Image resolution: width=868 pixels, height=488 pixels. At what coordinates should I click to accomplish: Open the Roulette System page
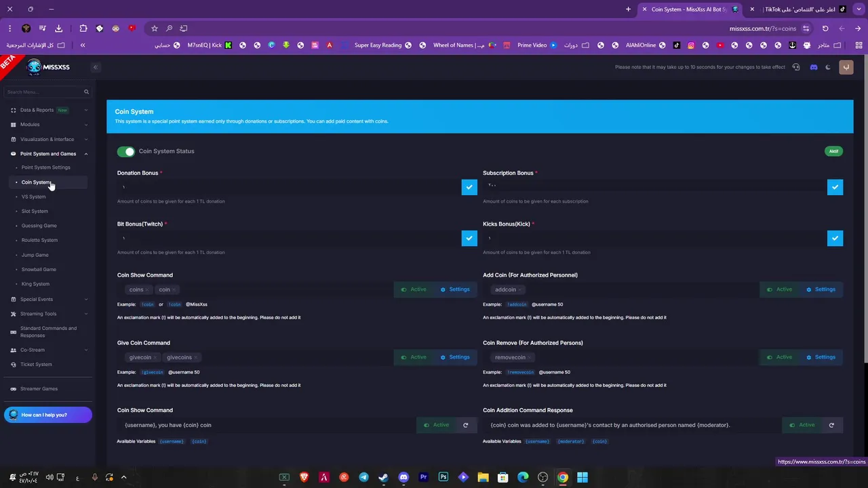click(x=39, y=240)
